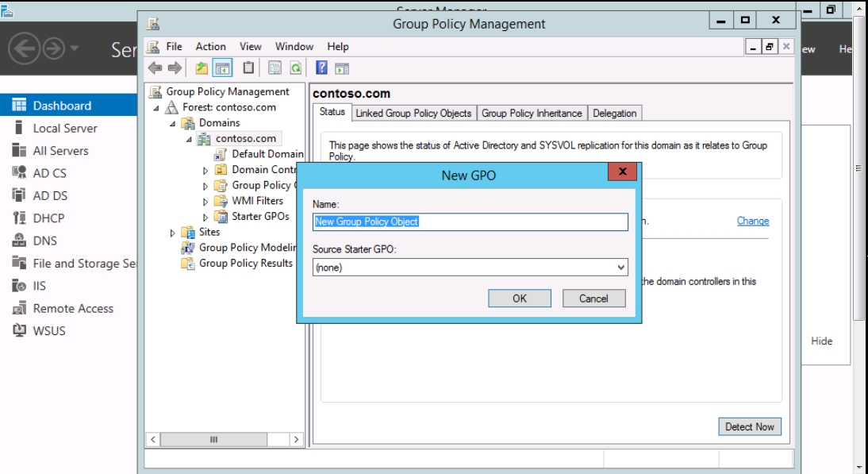Click OK in the New GPO dialog
868x474 pixels.
click(x=519, y=299)
